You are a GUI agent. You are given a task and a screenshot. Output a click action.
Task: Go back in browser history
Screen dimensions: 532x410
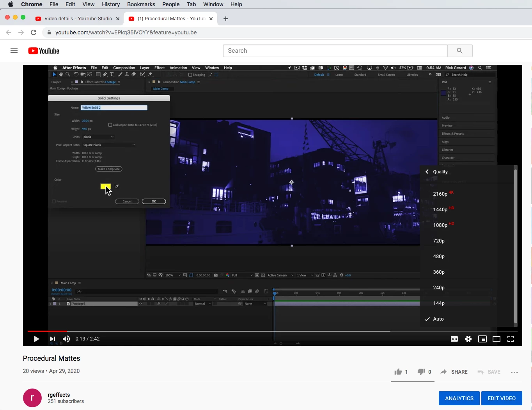point(9,32)
